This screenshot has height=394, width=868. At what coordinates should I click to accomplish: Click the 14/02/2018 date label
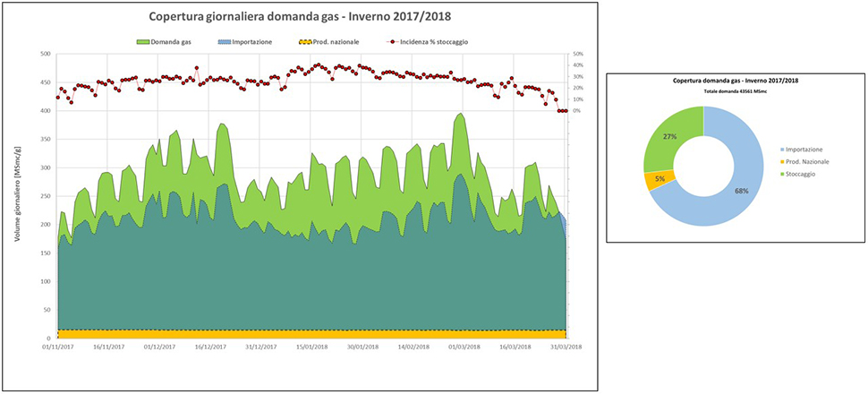pyautogui.click(x=414, y=347)
